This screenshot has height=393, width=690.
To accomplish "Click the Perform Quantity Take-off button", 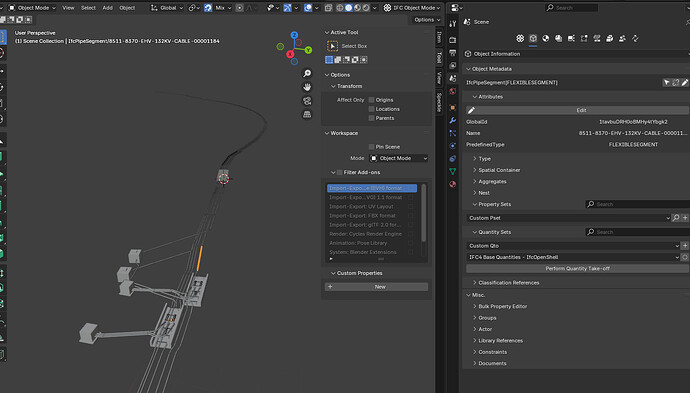I will pos(577,268).
